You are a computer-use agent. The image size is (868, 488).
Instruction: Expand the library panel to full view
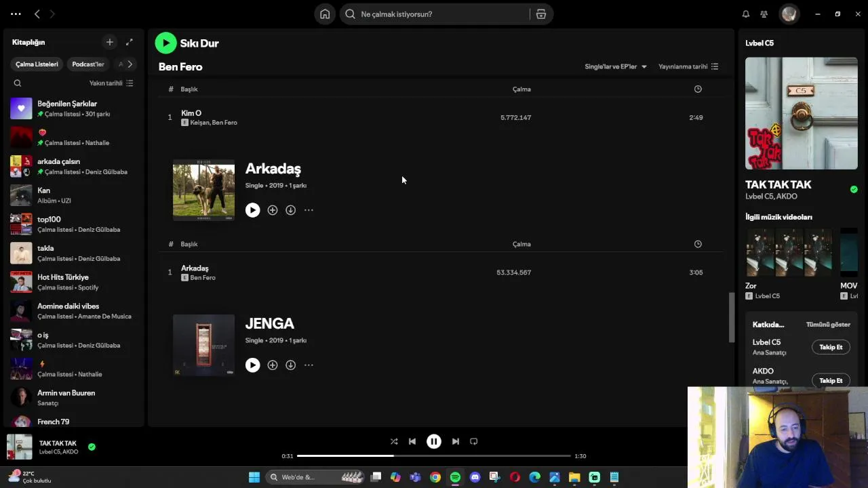click(x=130, y=42)
